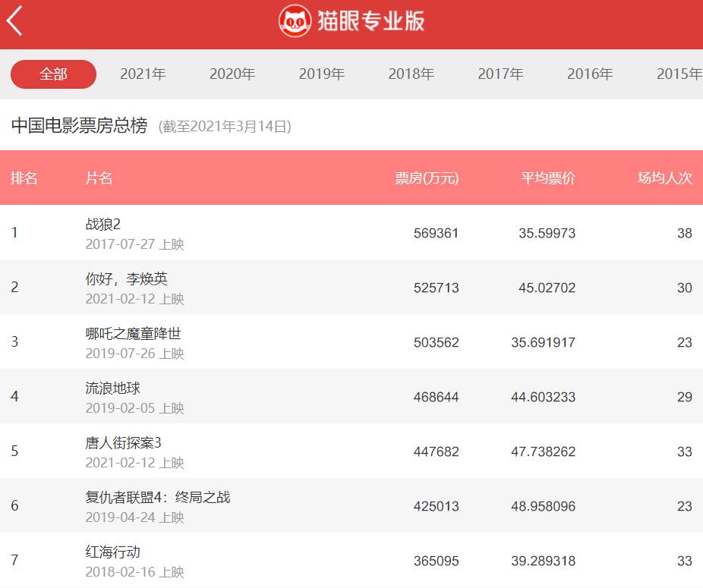
Task: Click the 场均人次 column header
Action: pos(664,178)
